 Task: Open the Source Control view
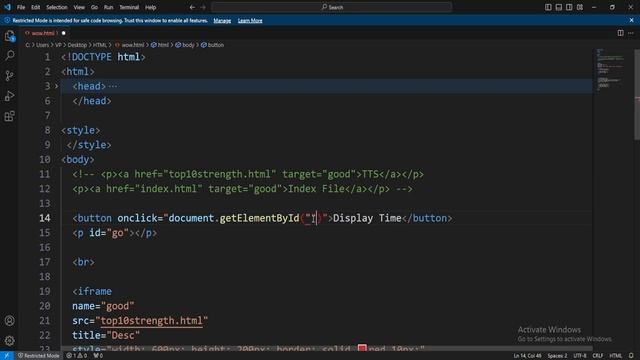click(9, 76)
